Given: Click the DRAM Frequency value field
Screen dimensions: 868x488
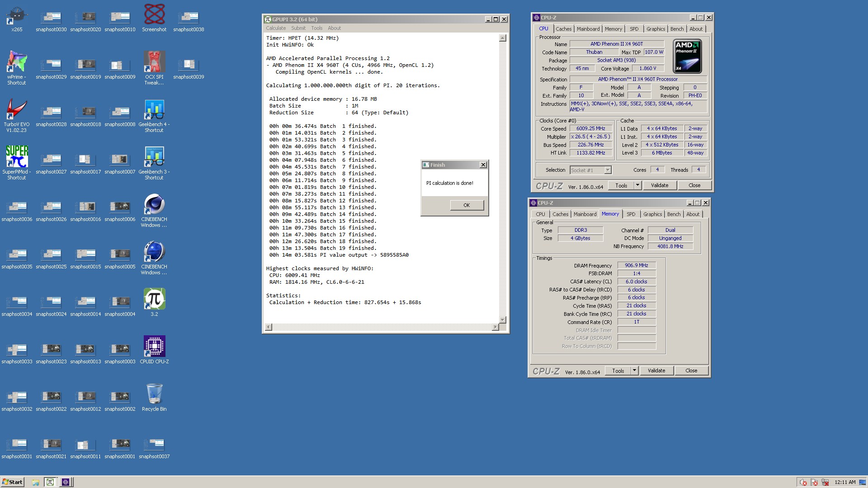Looking at the screenshot, I should tap(637, 265).
